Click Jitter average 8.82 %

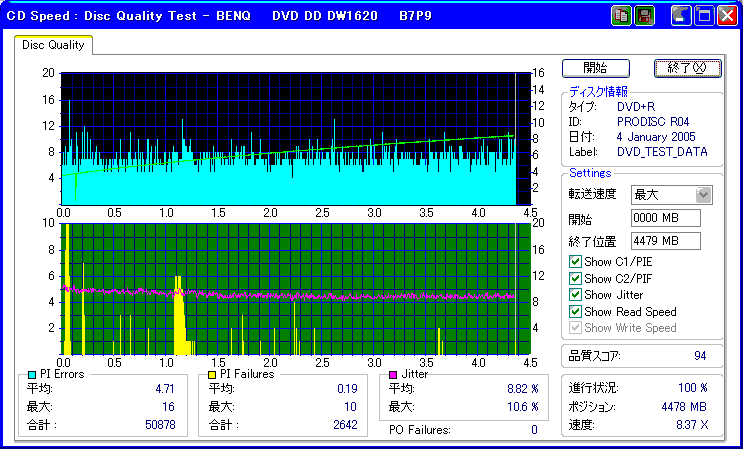(x=523, y=389)
